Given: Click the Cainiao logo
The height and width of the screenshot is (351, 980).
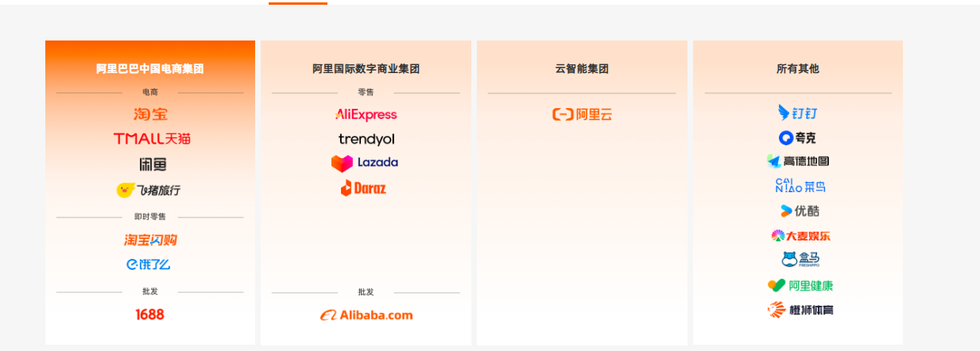Looking at the screenshot, I should tap(800, 187).
